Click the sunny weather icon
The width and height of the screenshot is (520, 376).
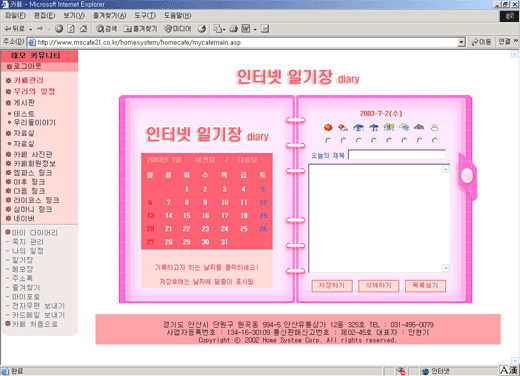[328, 127]
